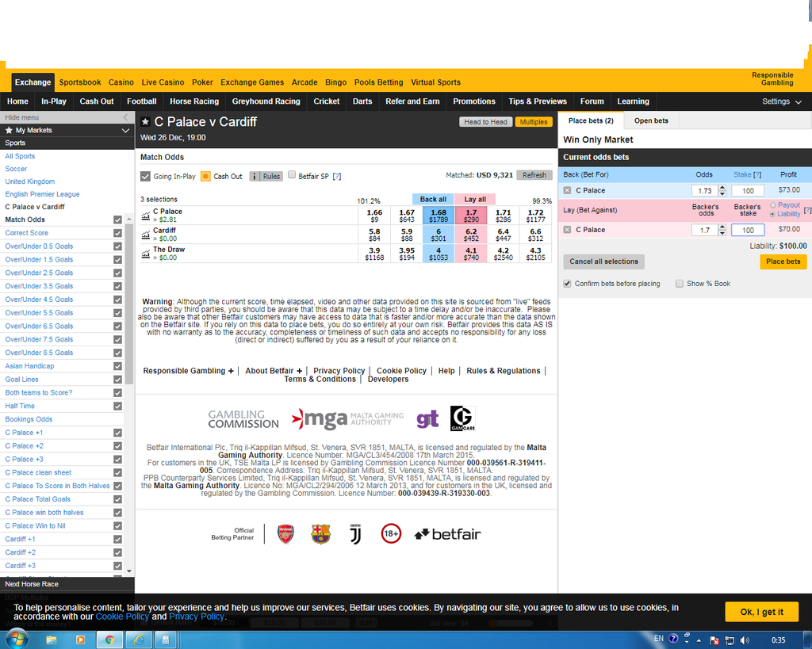812x649 pixels.
Task: Click the Place bets button
Action: tap(783, 262)
